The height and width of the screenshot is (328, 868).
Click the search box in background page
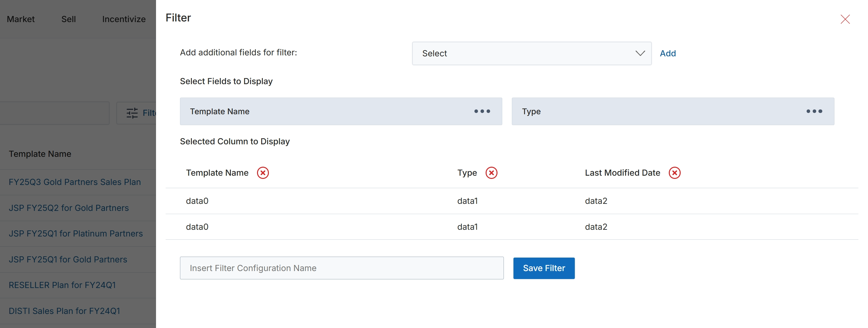coord(55,113)
